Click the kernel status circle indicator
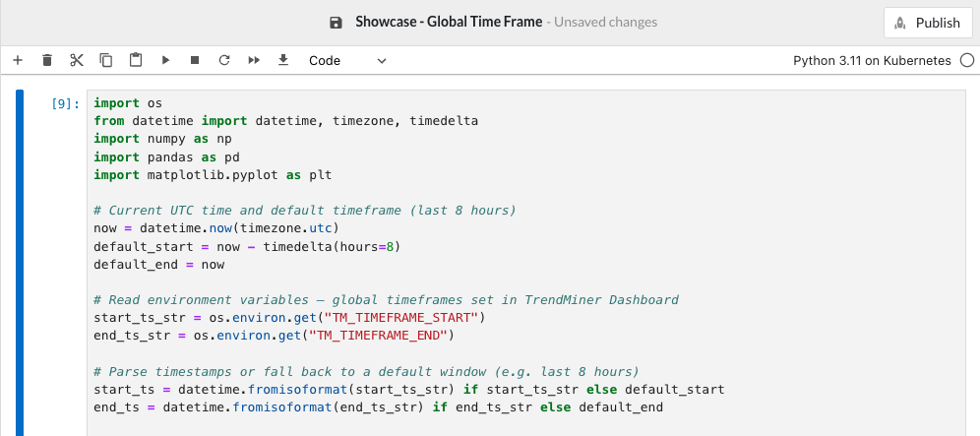Image resolution: width=980 pixels, height=436 pixels. pyautogui.click(x=966, y=61)
